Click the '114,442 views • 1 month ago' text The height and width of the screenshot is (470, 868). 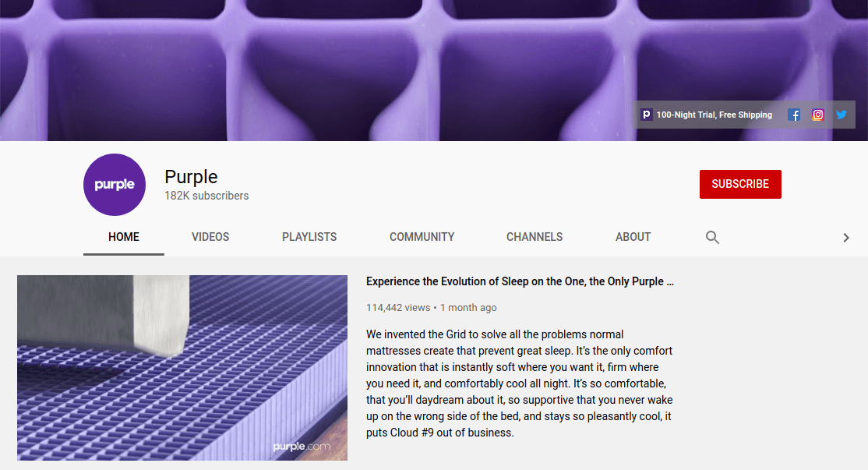point(431,308)
